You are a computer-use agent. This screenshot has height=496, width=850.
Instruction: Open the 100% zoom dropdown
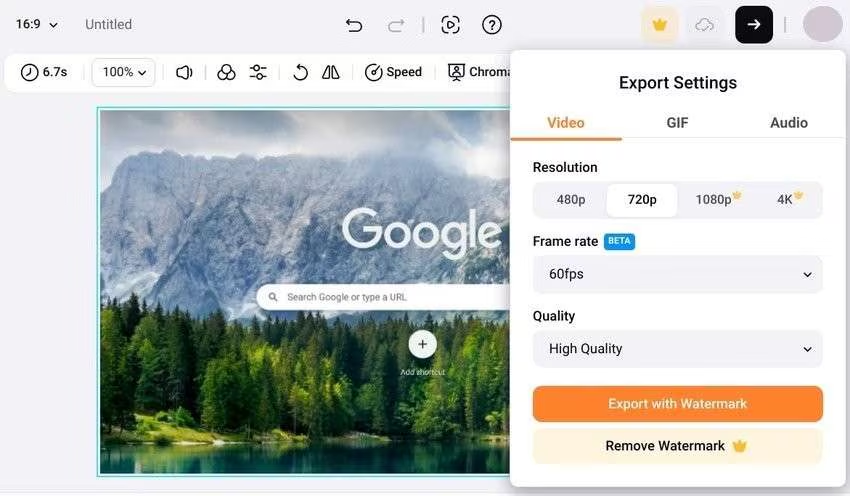tap(124, 72)
